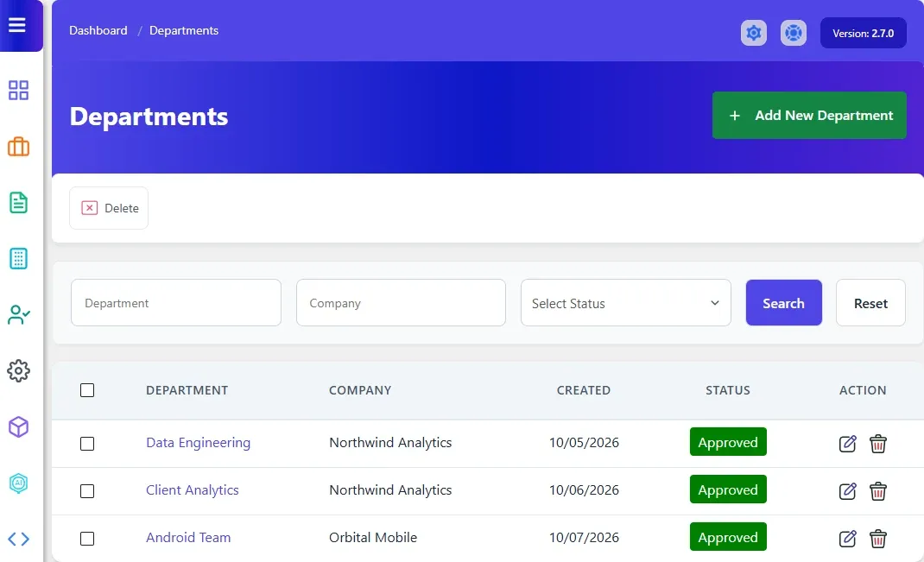Click Approved badge in Client Analytics row
The width and height of the screenshot is (924, 562).
[728, 489]
